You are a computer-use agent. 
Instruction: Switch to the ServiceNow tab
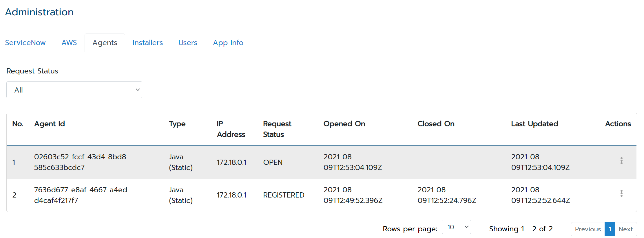(25, 43)
